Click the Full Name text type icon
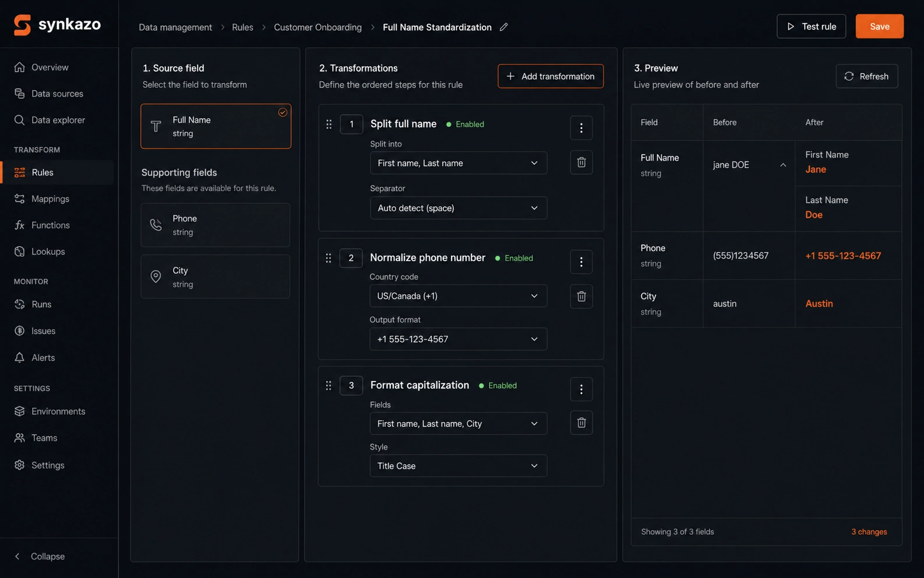 [x=156, y=126]
